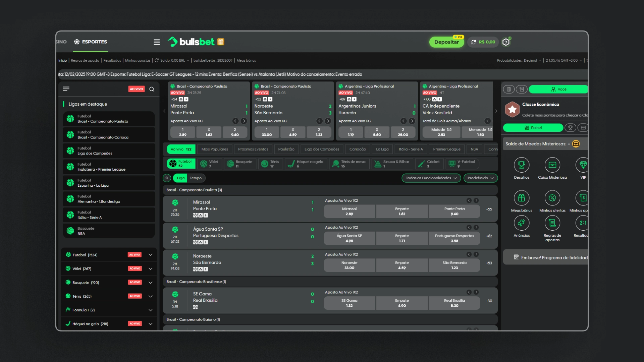Click Mirassol win odds button 2.89
The width and height of the screenshot is (644, 362).
(350, 211)
